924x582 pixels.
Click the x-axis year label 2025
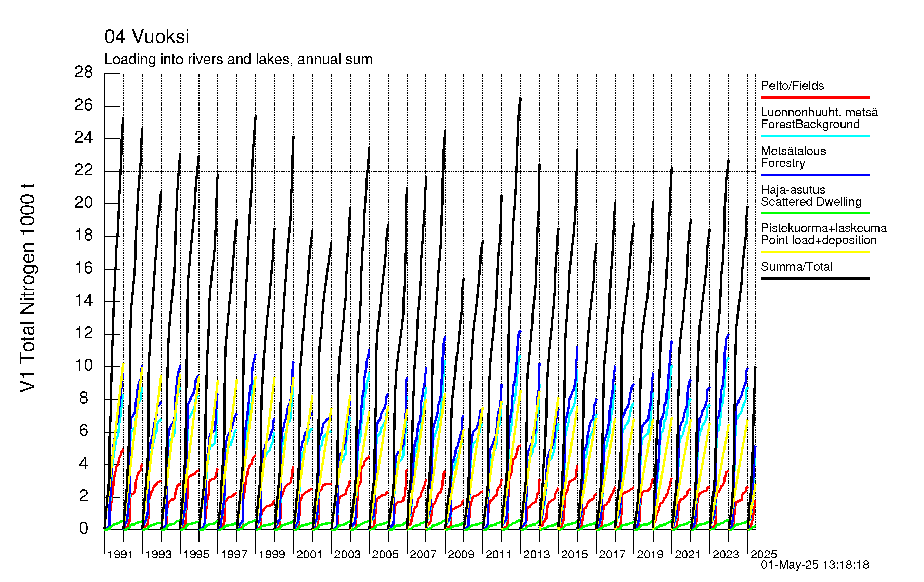coord(763,554)
